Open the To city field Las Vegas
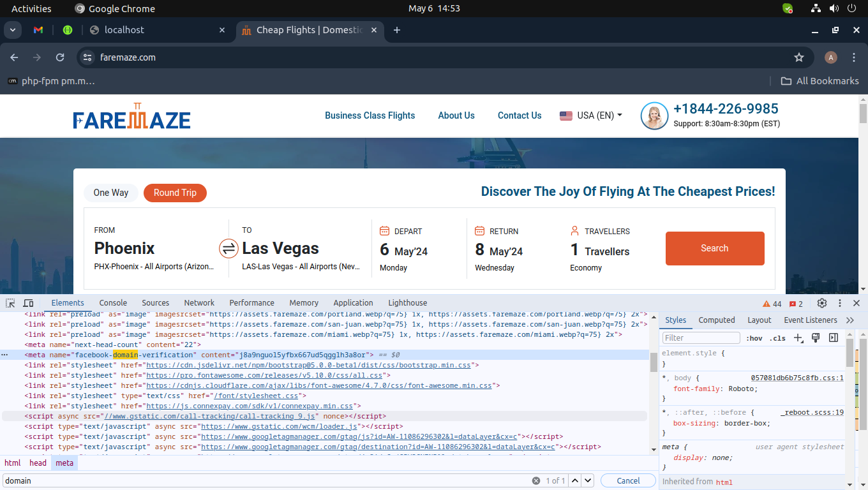 [300, 249]
